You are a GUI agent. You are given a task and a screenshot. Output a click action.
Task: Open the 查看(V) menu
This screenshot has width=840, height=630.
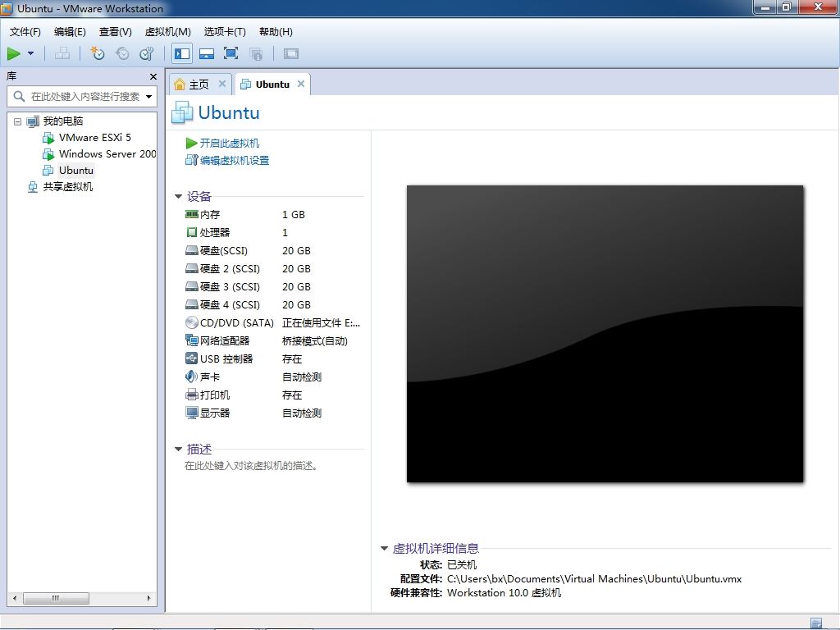[115, 32]
